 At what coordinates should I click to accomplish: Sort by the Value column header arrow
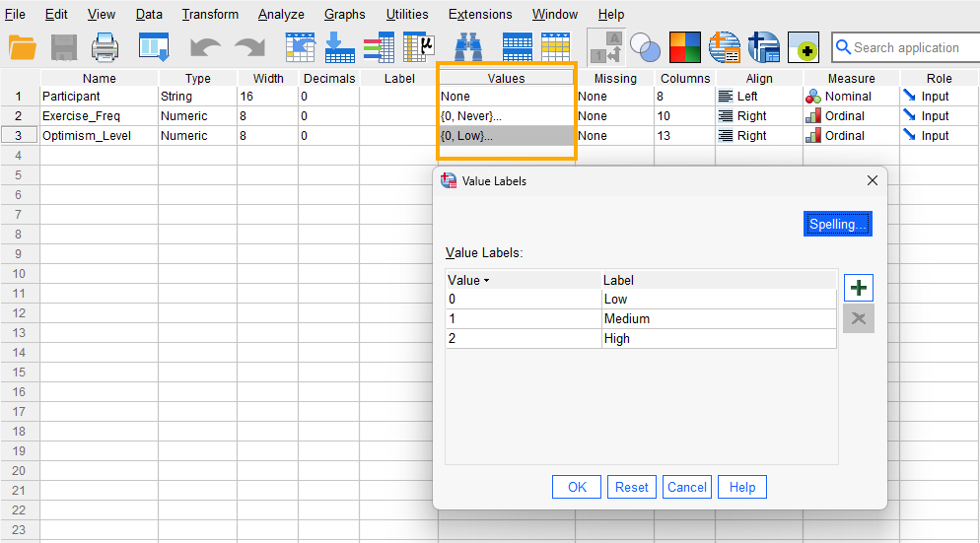point(486,281)
